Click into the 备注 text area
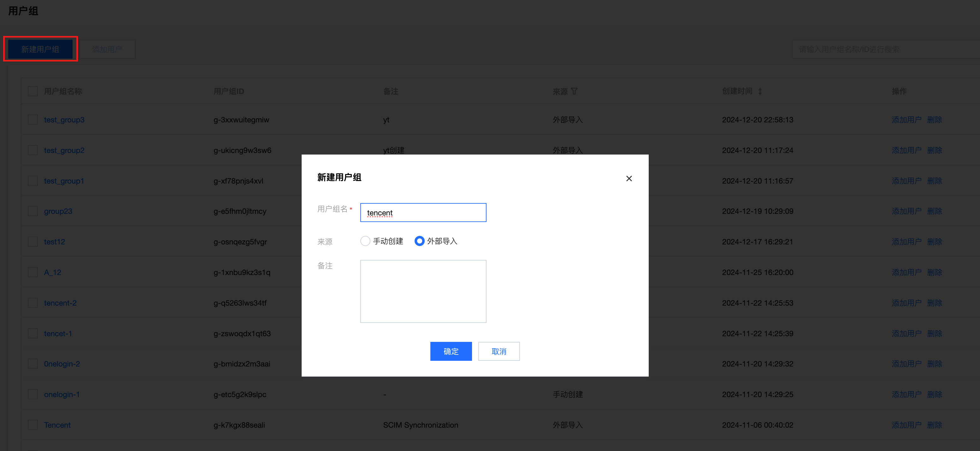Viewport: 980px width, 451px height. pos(423,291)
